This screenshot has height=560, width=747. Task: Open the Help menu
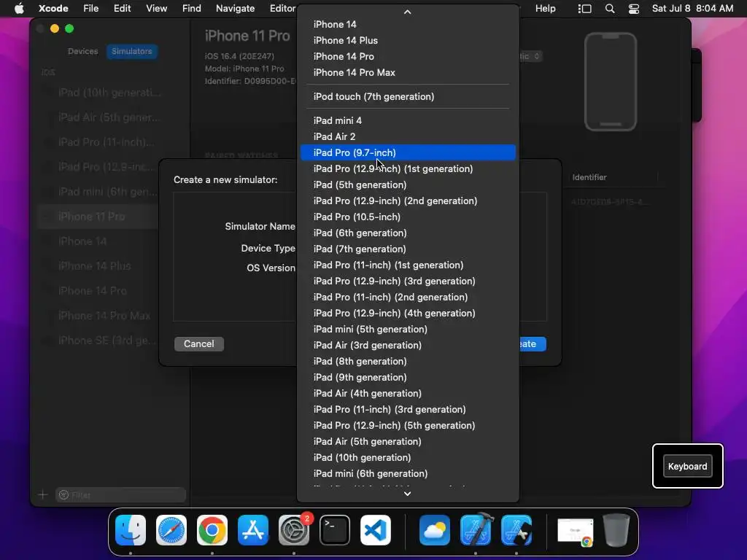(x=546, y=9)
